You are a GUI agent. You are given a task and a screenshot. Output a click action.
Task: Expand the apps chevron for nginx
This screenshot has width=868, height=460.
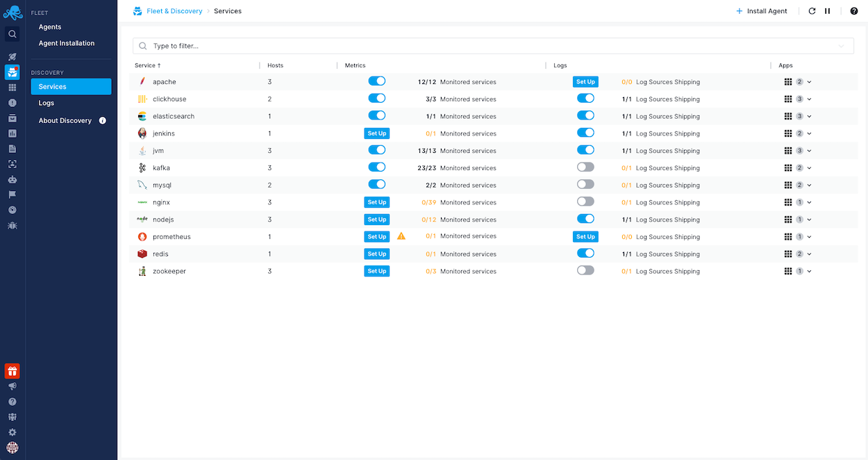[x=810, y=203]
